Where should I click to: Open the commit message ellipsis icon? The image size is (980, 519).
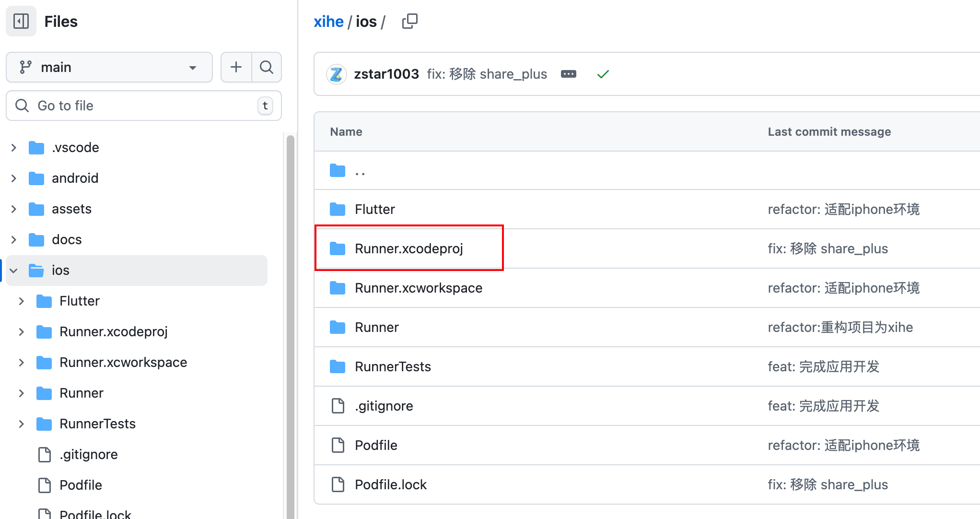[x=569, y=74]
